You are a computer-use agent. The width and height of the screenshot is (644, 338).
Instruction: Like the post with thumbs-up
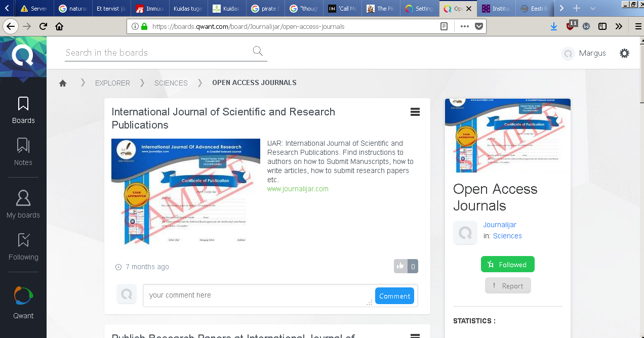(x=400, y=266)
